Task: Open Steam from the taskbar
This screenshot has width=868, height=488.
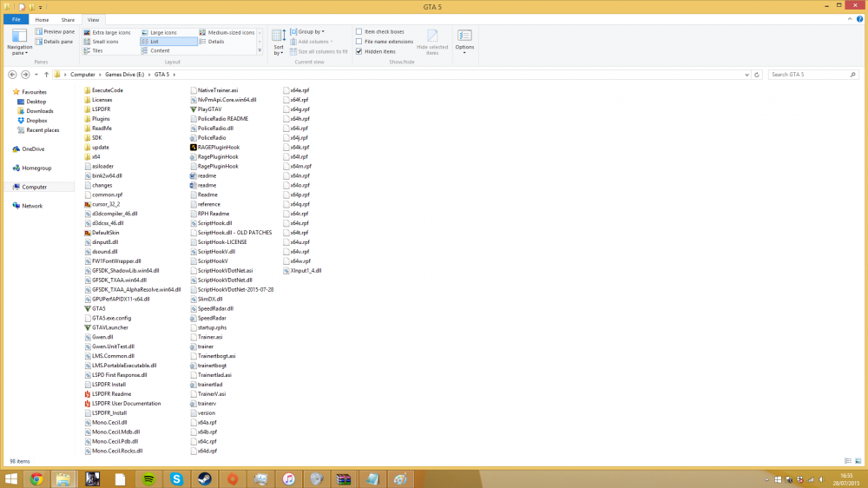Action: tap(205, 478)
